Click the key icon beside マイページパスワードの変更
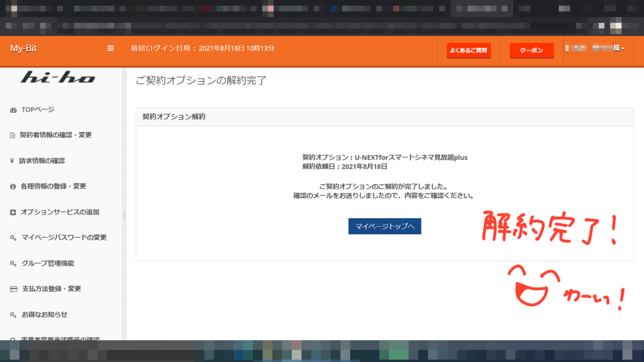Image resolution: width=644 pixels, height=362 pixels. pos(13,238)
